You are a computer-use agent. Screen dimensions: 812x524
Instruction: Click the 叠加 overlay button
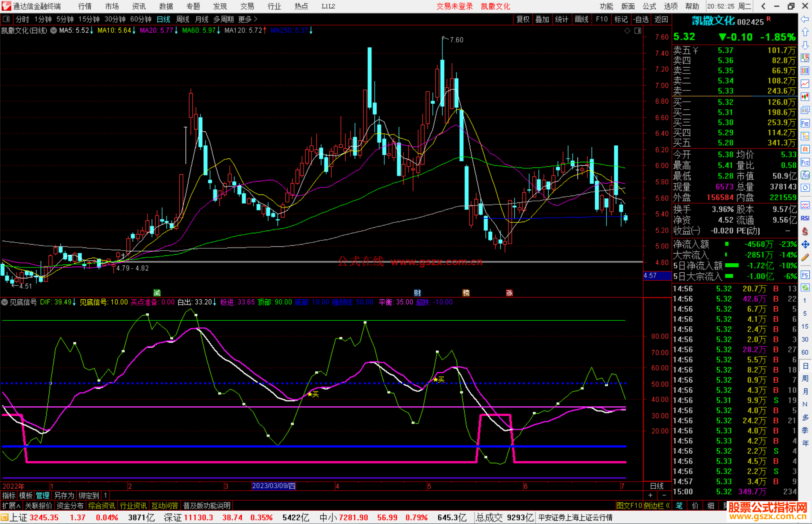(x=542, y=19)
